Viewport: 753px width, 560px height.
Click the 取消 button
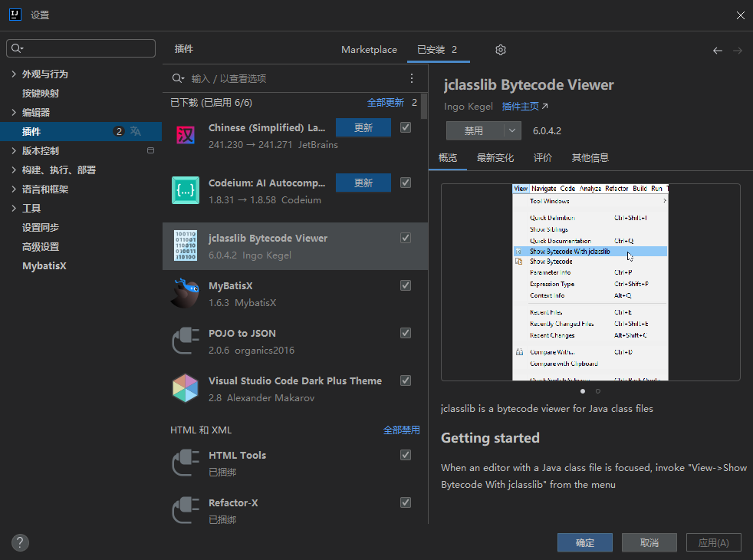coord(649,542)
